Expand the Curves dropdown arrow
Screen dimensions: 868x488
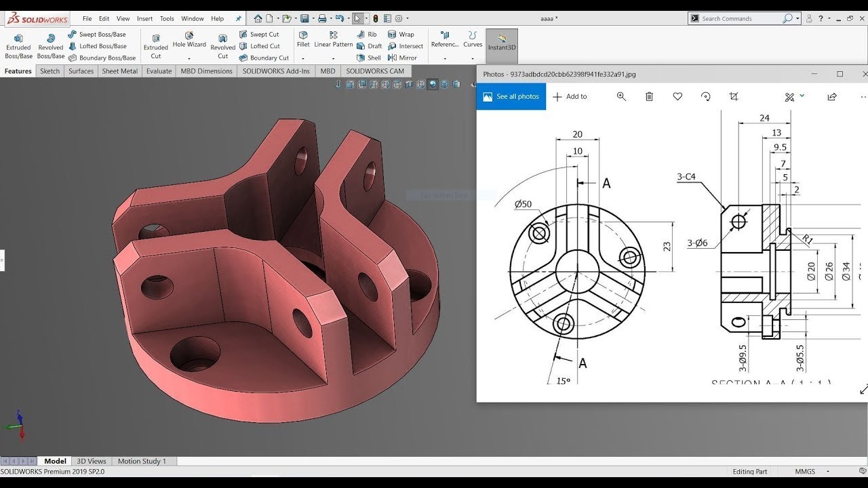[473, 58]
